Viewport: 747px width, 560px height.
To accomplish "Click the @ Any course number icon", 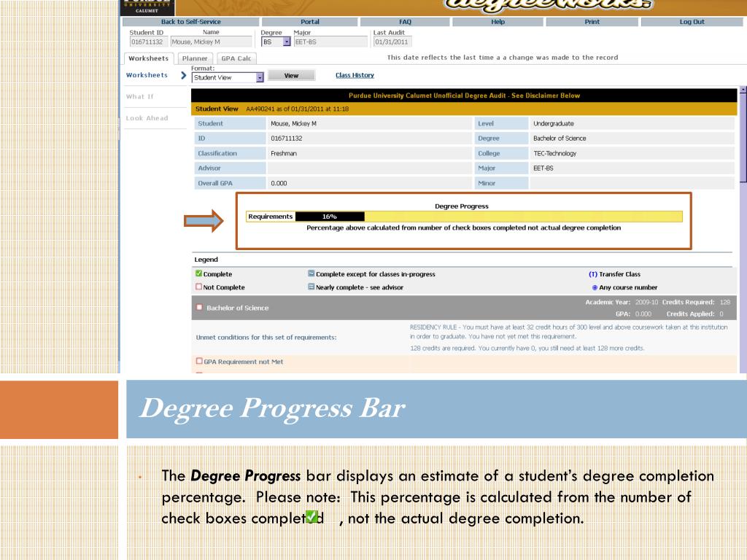I will [x=595, y=287].
